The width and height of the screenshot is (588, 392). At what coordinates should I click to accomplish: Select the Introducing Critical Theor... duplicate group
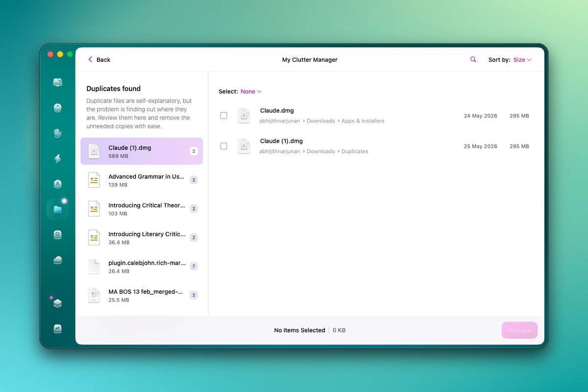coord(142,209)
